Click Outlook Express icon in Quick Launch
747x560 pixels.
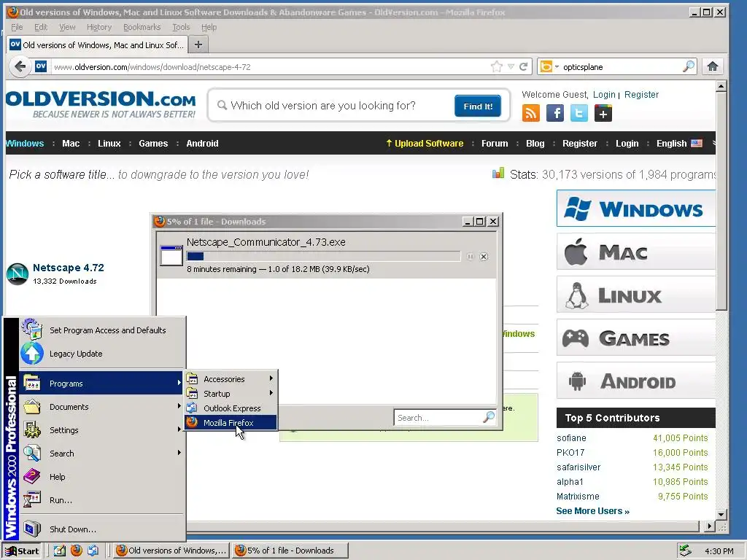(93, 551)
